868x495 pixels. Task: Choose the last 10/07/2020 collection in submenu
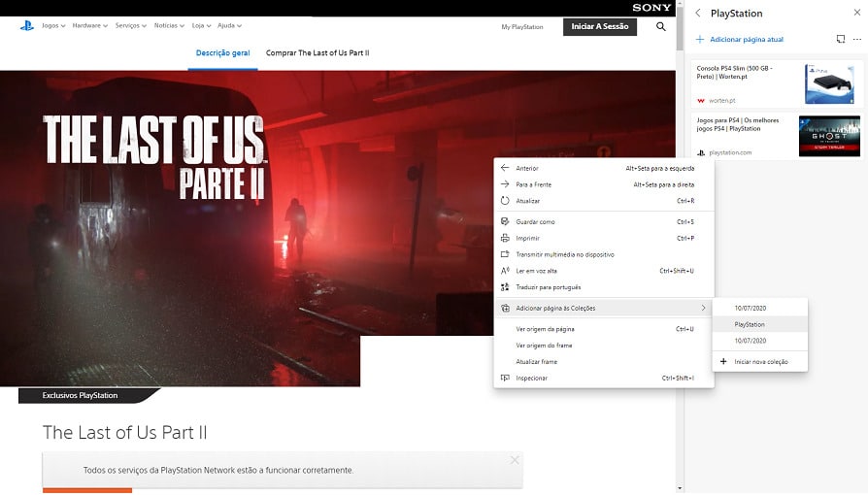click(759, 341)
